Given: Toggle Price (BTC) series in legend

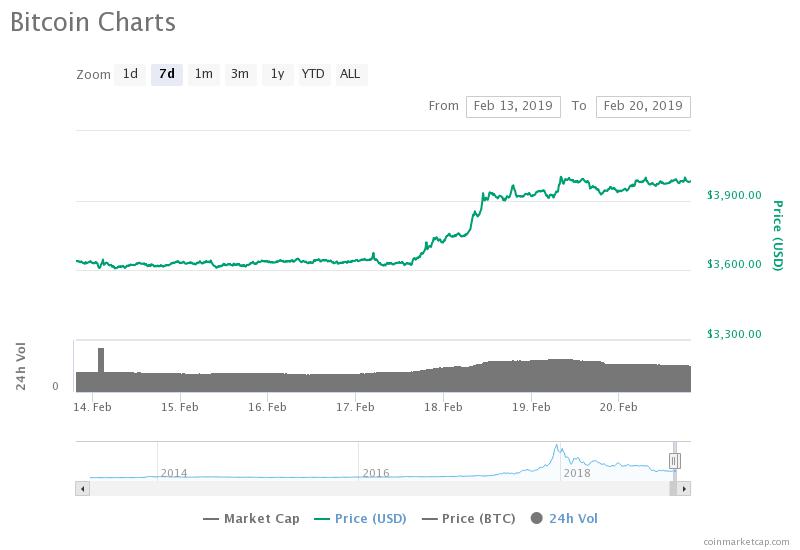Looking at the screenshot, I should click(x=468, y=519).
